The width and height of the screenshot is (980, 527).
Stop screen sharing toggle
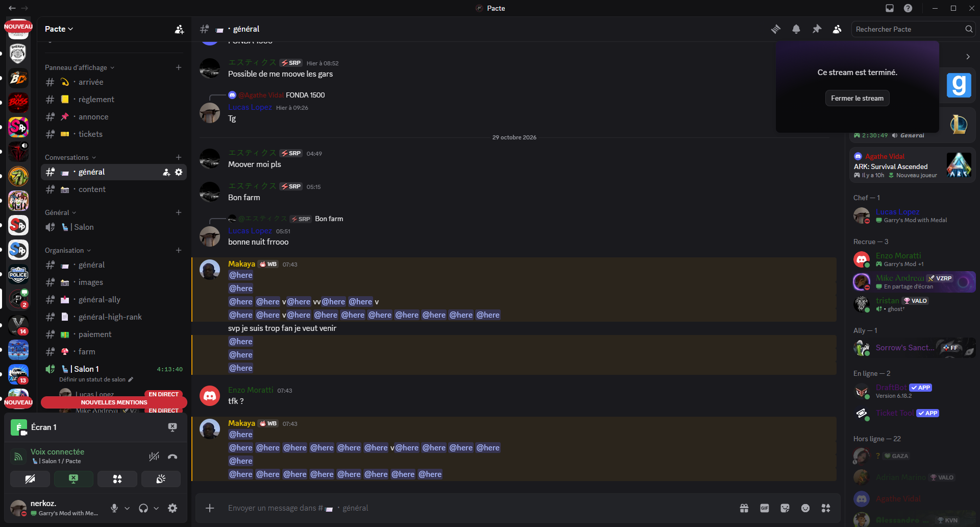[73, 479]
